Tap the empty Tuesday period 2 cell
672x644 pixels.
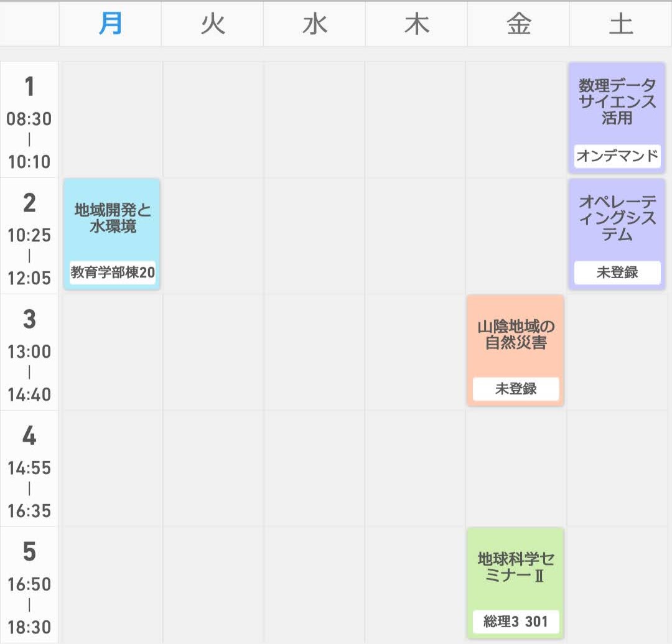click(x=213, y=236)
